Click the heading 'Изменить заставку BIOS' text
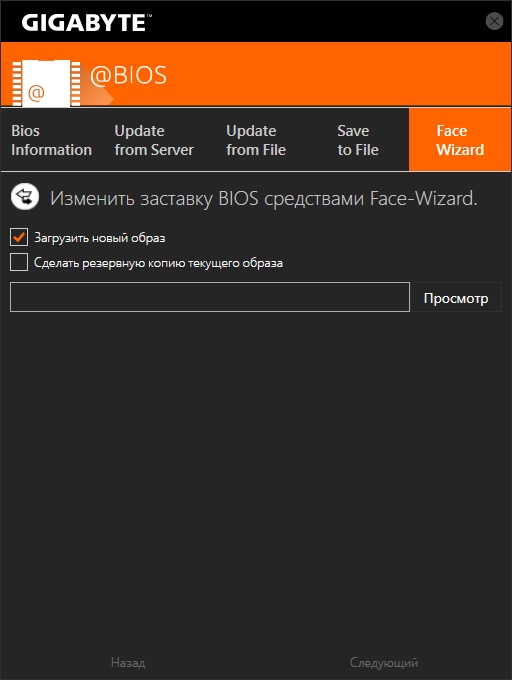The height and width of the screenshot is (680, 512). tap(154, 199)
